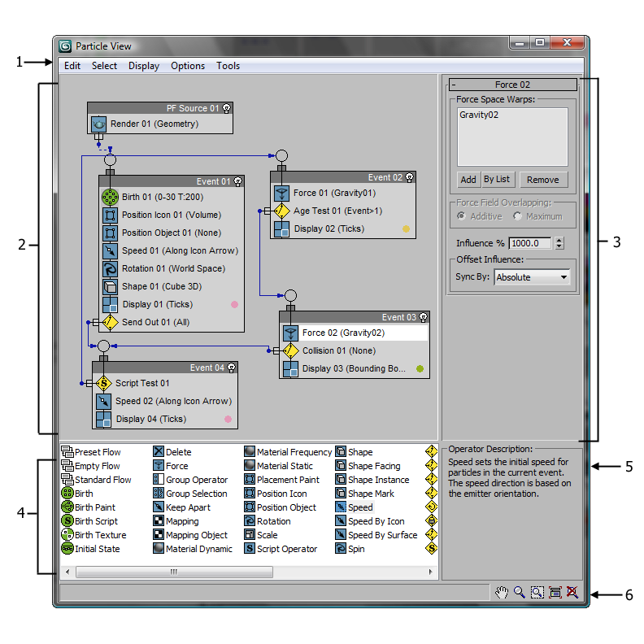Open the Tools menu
Image resolution: width=644 pixels, height=644 pixels.
pyautogui.click(x=228, y=66)
